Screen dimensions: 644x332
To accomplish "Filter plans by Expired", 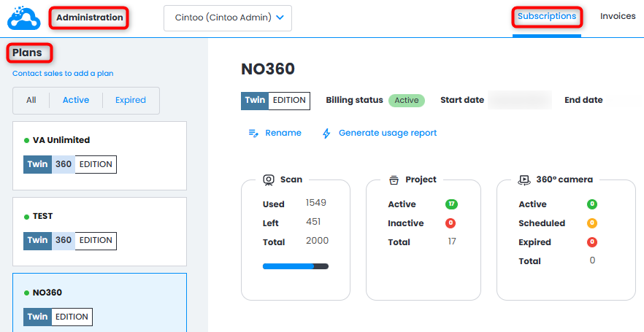I will point(131,100).
